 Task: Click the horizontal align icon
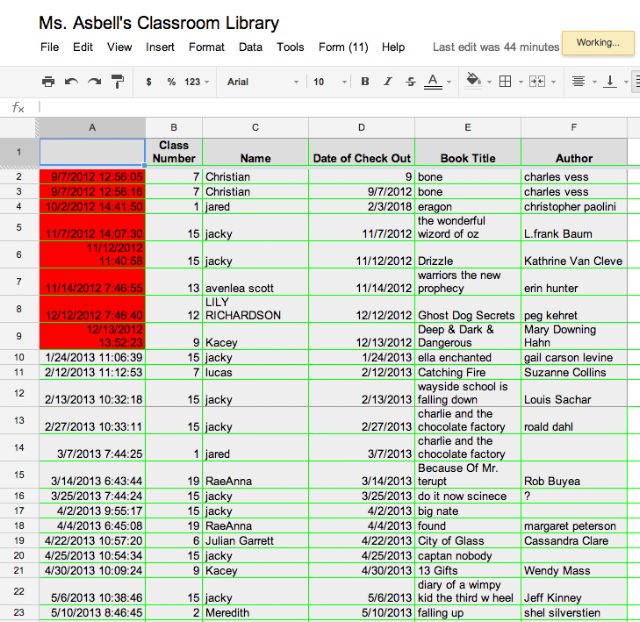pyautogui.click(x=578, y=82)
